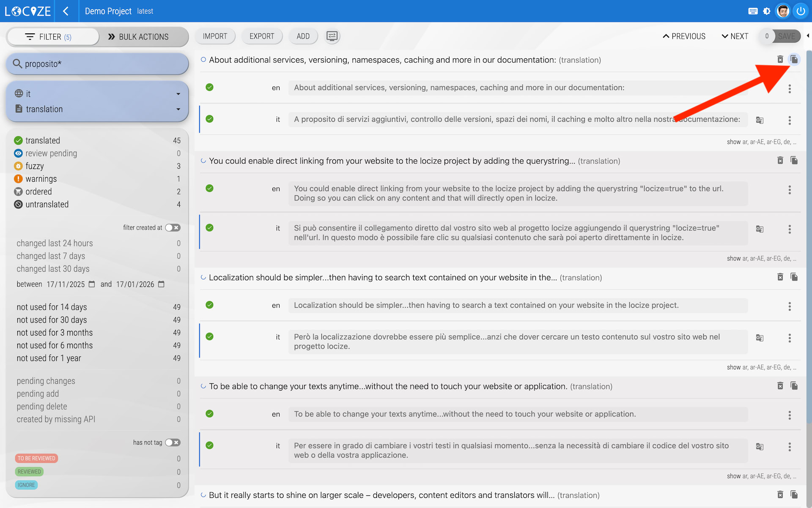812x508 pixels.
Task: Toggle the brightness theme icon in the header
Action: pyautogui.click(x=766, y=11)
